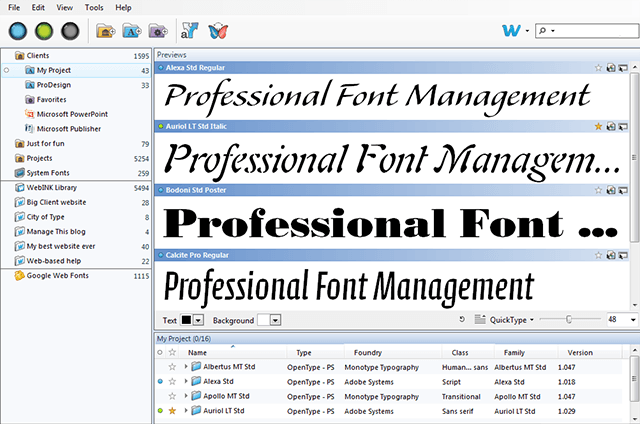Viewport: 640px width, 424px height.
Task: Open the font match 'aY' tool icon
Action: pyautogui.click(x=189, y=31)
